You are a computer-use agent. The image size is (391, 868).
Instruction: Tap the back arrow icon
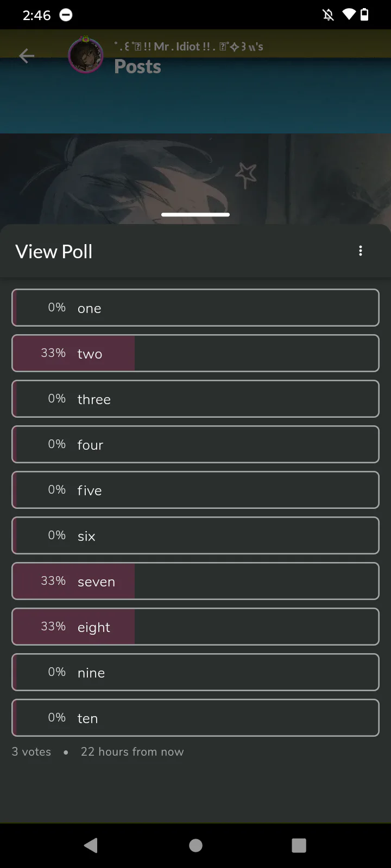[x=27, y=56]
